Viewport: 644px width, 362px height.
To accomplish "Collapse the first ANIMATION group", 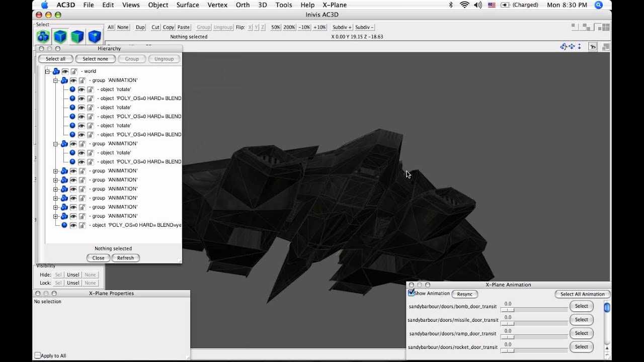I will pyautogui.click(x=56, y=80).
